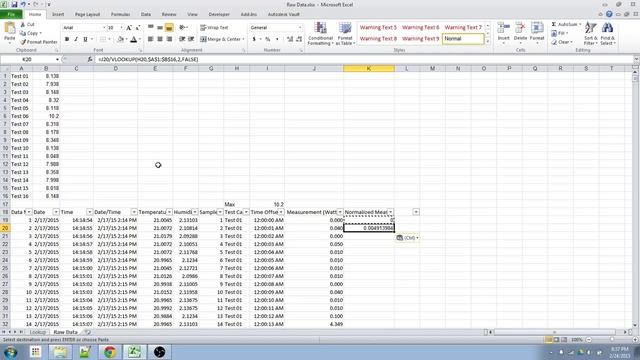
Task: Click the Increase Decimal icon
Action: click(x=290, y=39)
